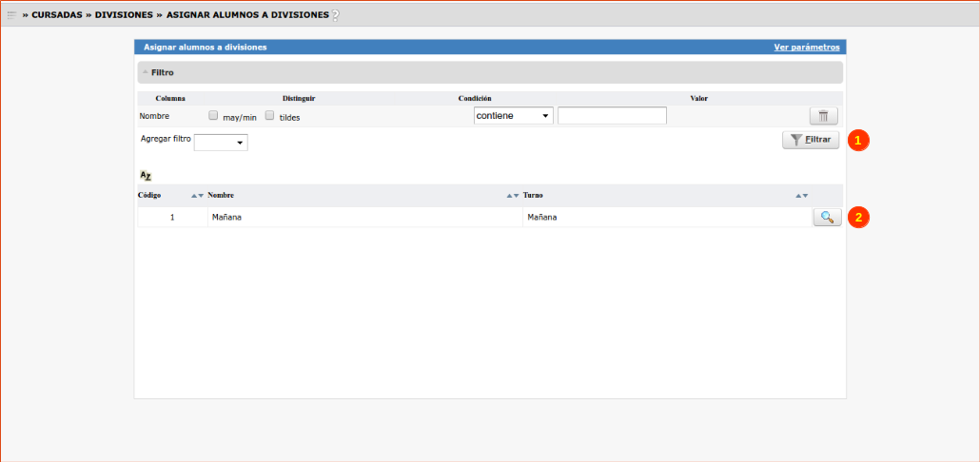The height and width of the screenshot is (462, 980).
Task: Delete the Nombre filter with trash icon
Action: click(x=823, y=116)
